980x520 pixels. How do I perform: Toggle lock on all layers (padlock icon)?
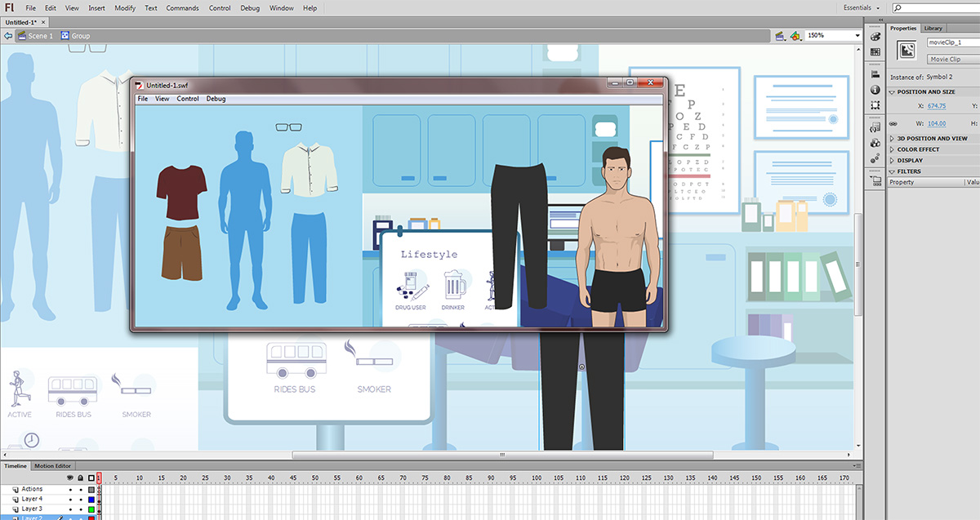(x=80, y=478)
